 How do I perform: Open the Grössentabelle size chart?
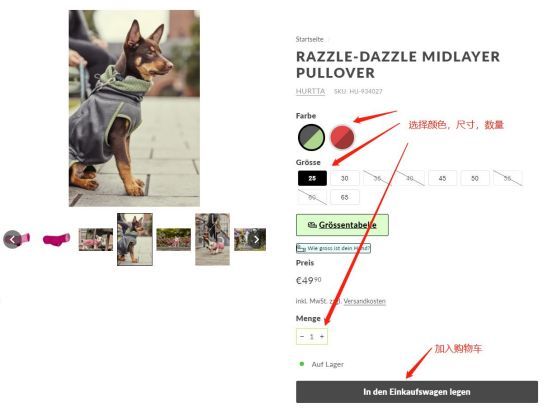pyautogui.click(x=342, y=225)
